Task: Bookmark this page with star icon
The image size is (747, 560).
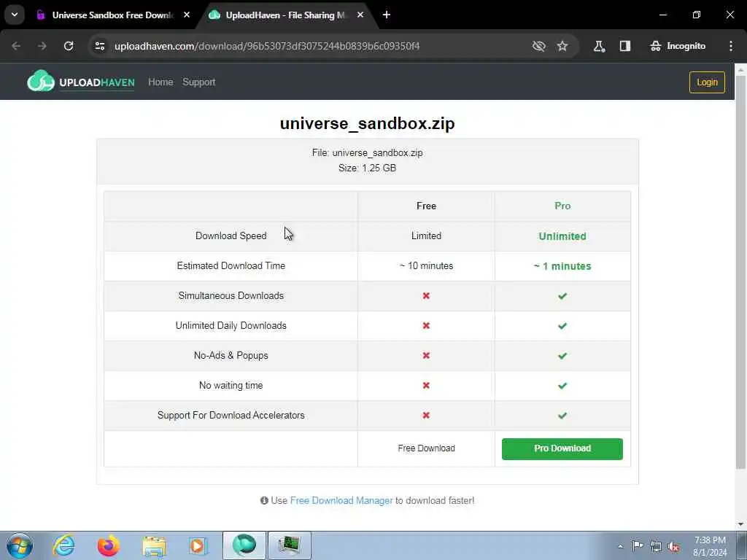Action: [x=562, y=46]
